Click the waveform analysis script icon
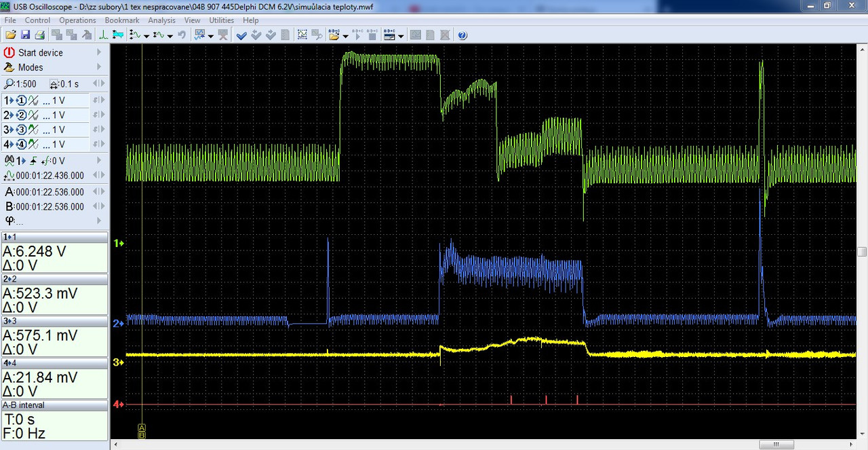868x450 pixels. pyautogui.click(x=200, y=35)
